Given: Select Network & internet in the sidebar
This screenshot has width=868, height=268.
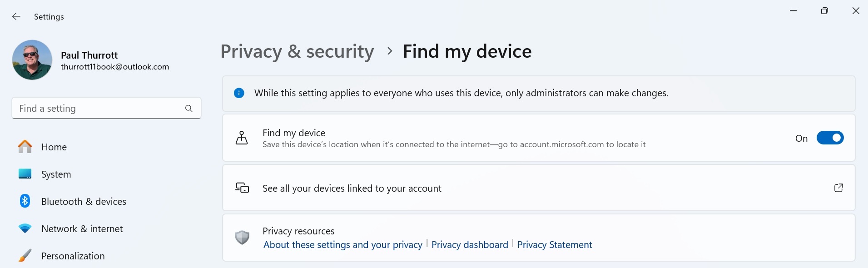Looking at the screenshot, I should click(x=82, y=229).
